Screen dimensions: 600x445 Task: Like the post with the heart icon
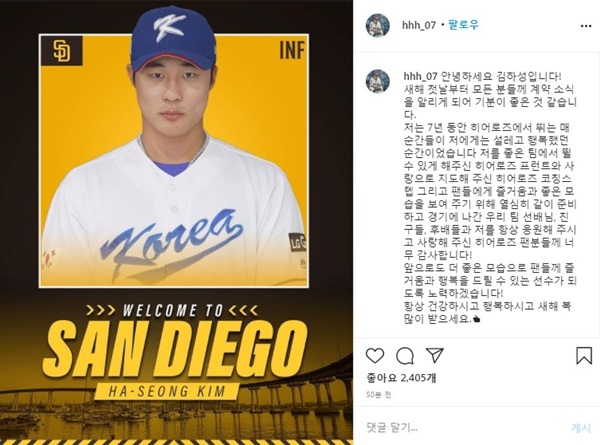[375, 356]
